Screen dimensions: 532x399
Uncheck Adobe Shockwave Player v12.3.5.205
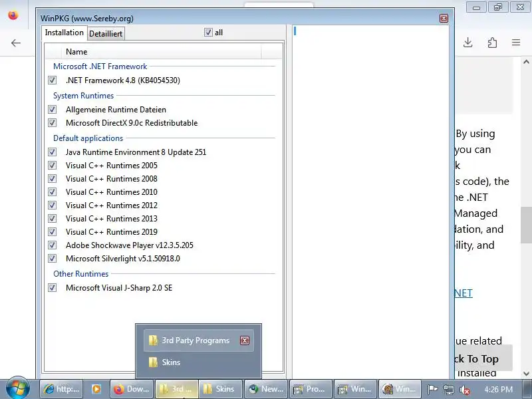coord(52,245)
